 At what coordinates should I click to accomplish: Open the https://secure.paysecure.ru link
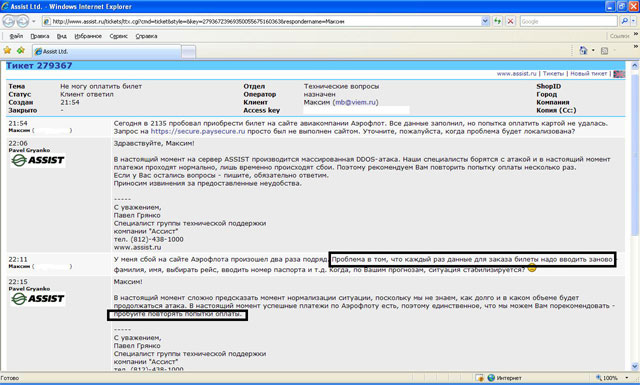(198, 131)
